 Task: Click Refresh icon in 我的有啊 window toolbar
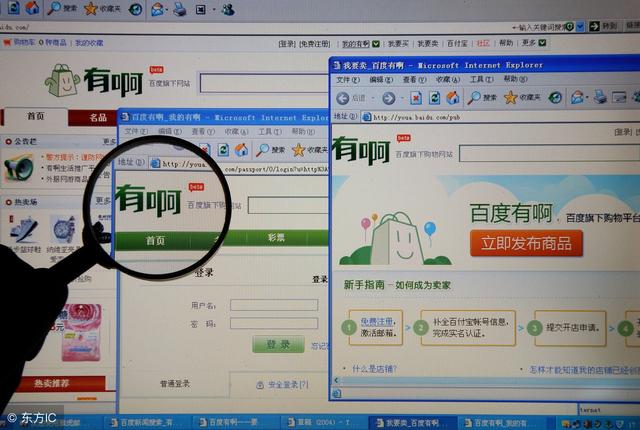(223, 150)
